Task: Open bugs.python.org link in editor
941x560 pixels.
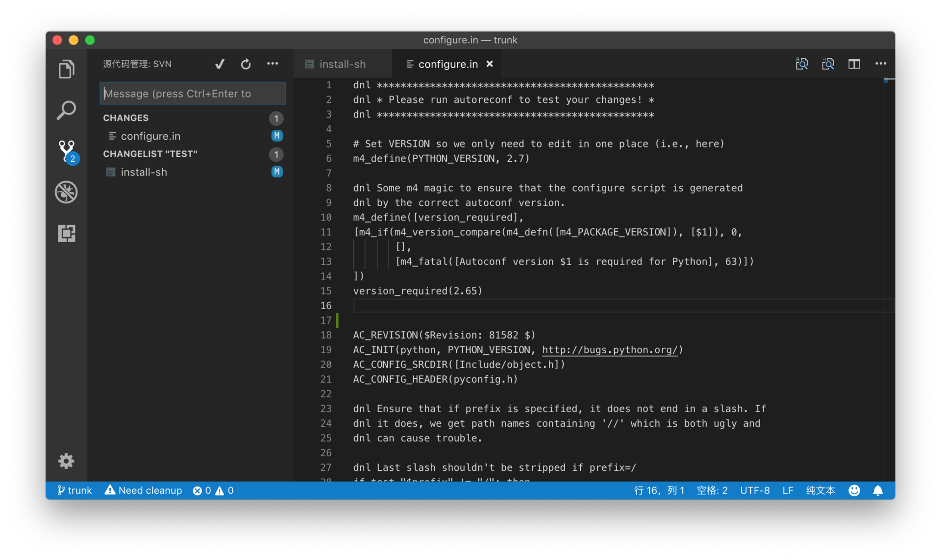Action: click(x=610, y=350)
